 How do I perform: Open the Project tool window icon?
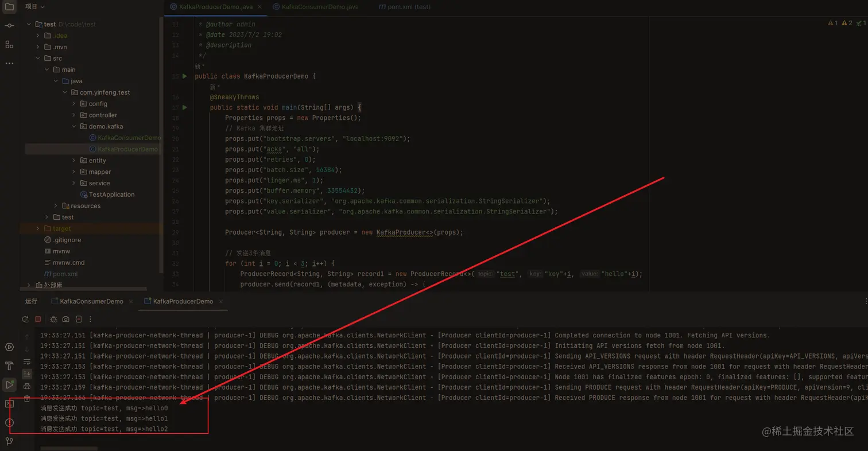[9, 7]
